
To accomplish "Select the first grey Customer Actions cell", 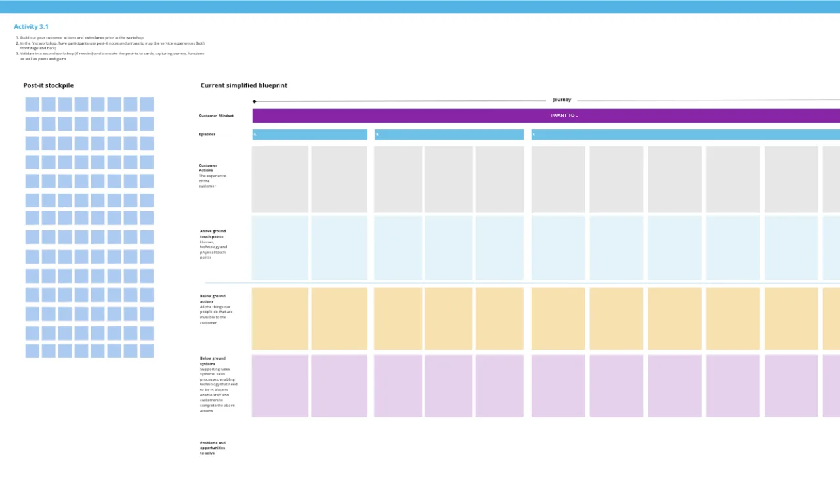I will (280, 179).
